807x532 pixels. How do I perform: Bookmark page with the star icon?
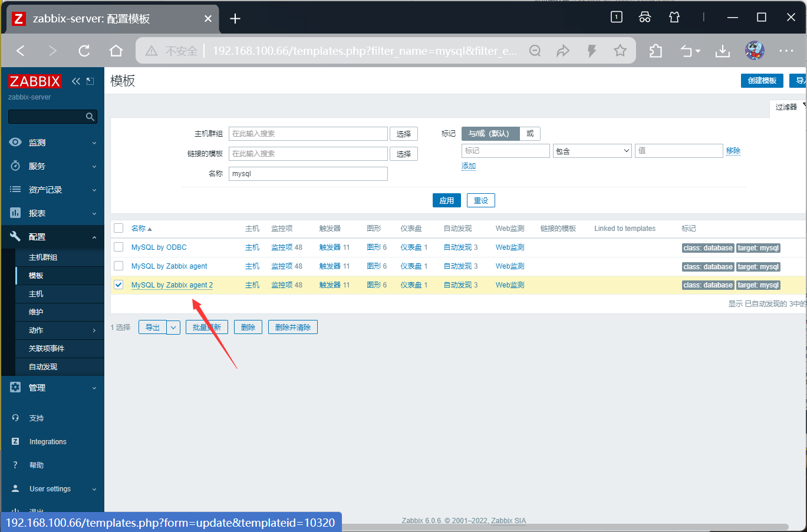coord(620,51)
